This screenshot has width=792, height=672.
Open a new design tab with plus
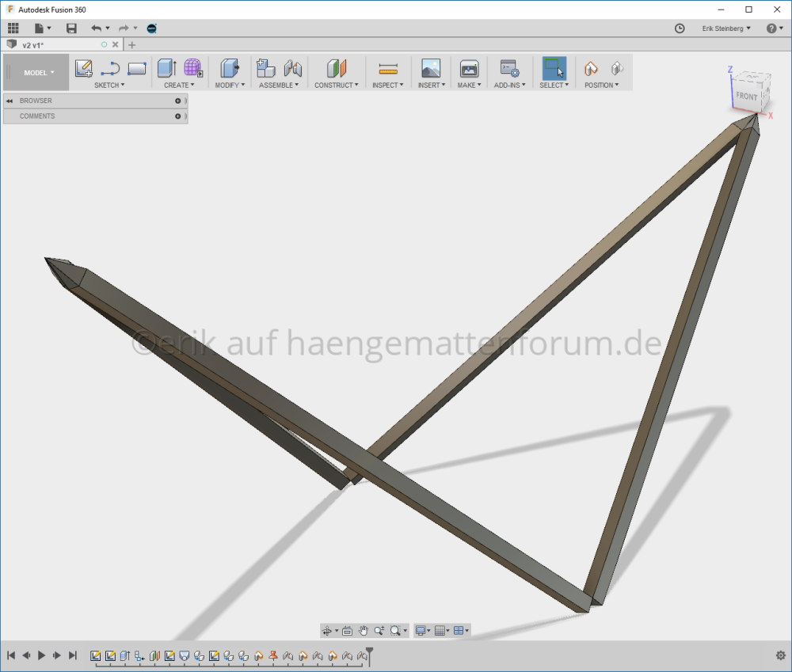[x=132, y=45]
